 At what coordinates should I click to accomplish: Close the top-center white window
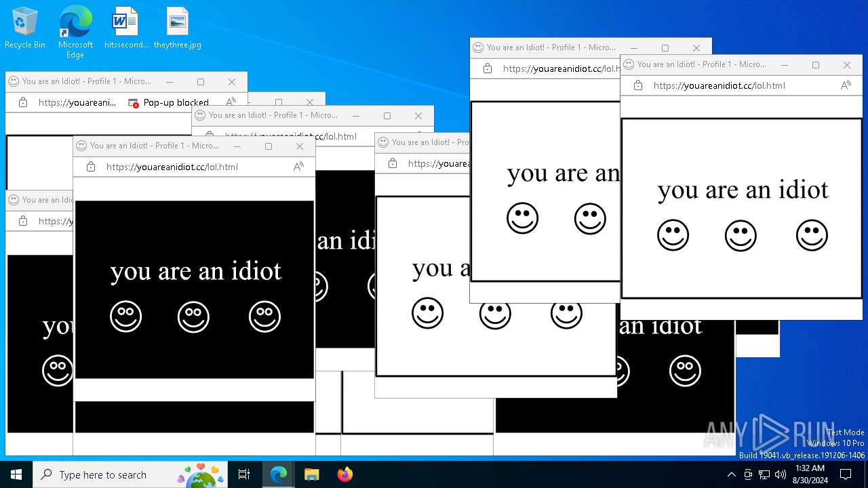(696, 48)
